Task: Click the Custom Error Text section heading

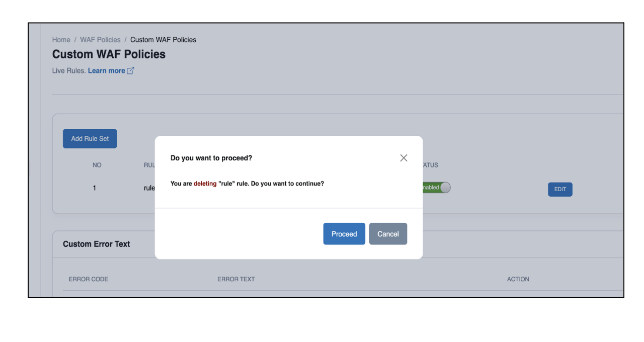Action: tap(97, 244)
